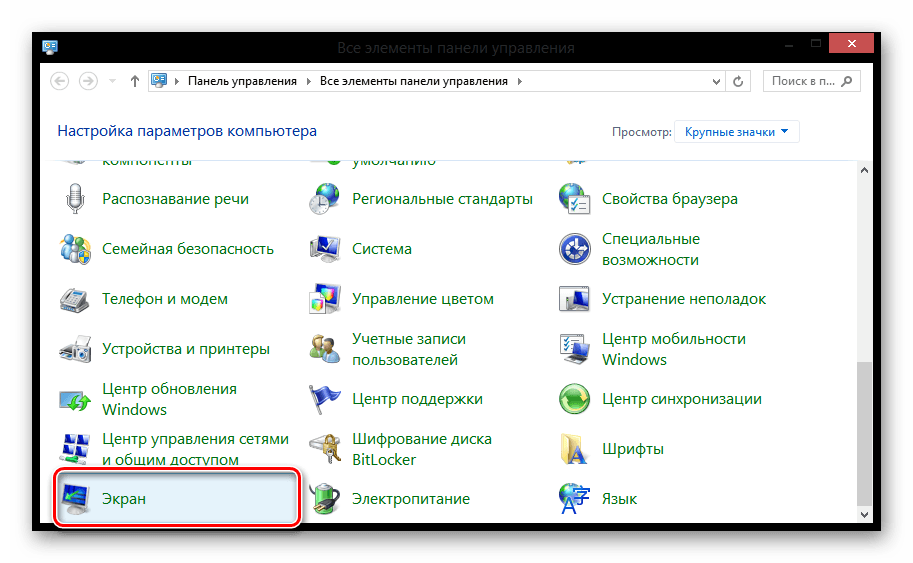Open the Центр синхронизации icon
The image size is (913, 563).
tap(575, 398)
